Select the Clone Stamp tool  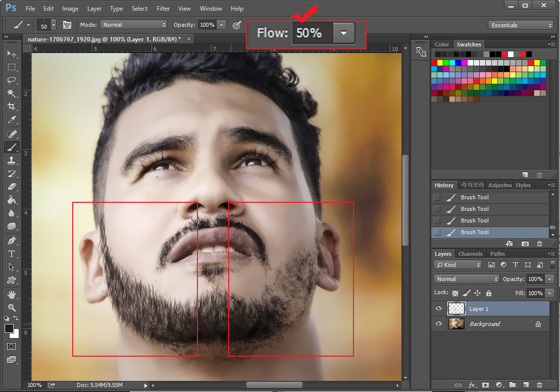point(12,160)
